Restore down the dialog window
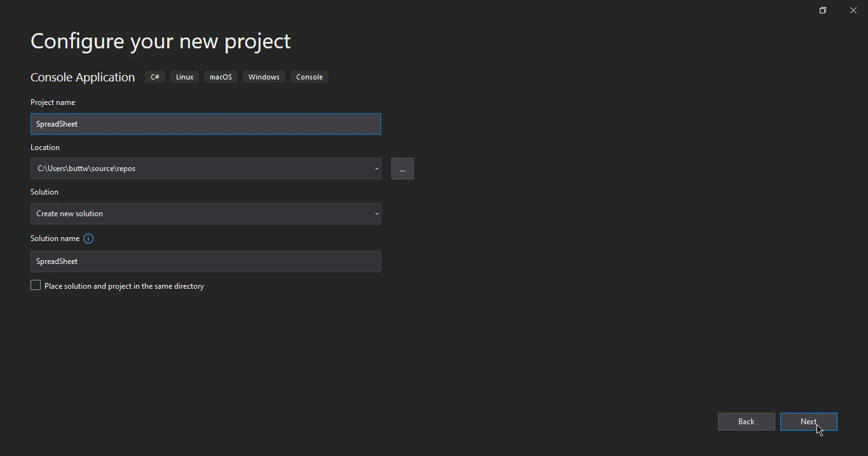 [x=822, y=10]
